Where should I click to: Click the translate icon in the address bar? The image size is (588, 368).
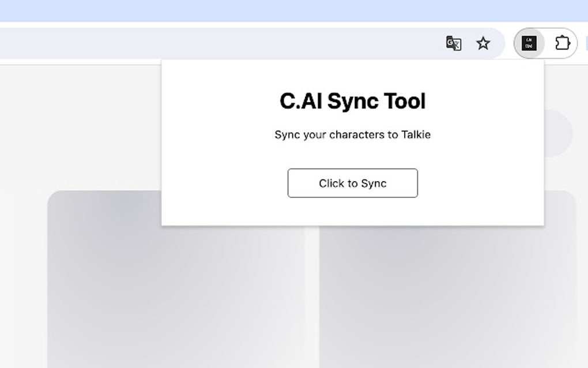point(454,43)
